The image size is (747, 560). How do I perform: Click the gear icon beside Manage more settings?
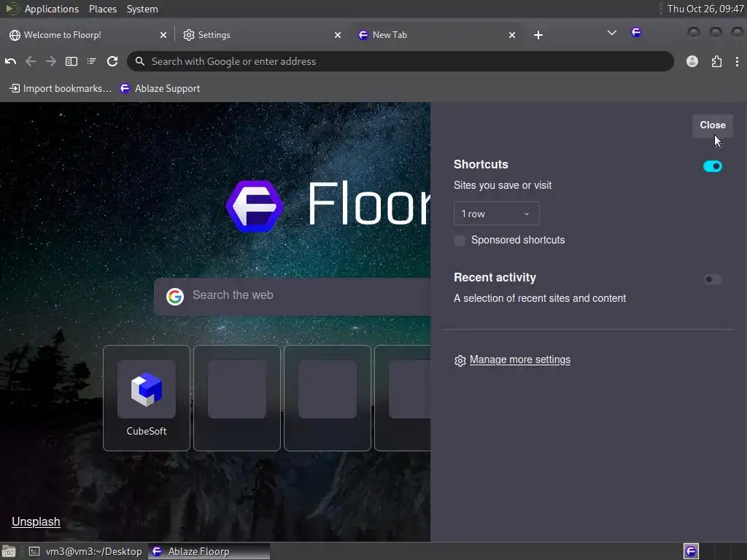(460, 360)
